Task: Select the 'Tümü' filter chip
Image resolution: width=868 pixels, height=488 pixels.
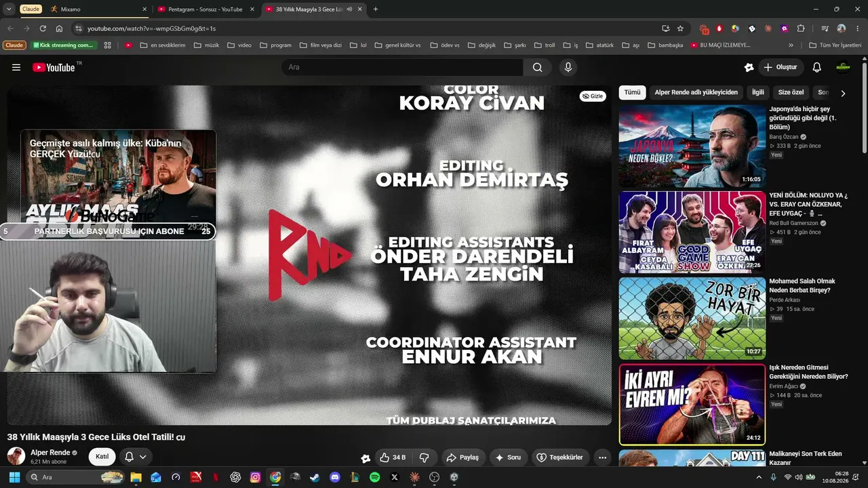Action: pos(632,92)
